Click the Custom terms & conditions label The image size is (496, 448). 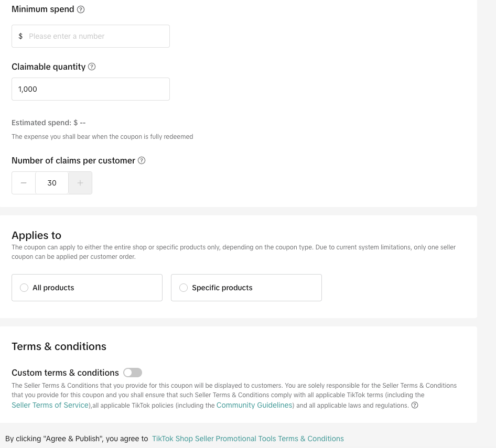[x=65, y=373]
